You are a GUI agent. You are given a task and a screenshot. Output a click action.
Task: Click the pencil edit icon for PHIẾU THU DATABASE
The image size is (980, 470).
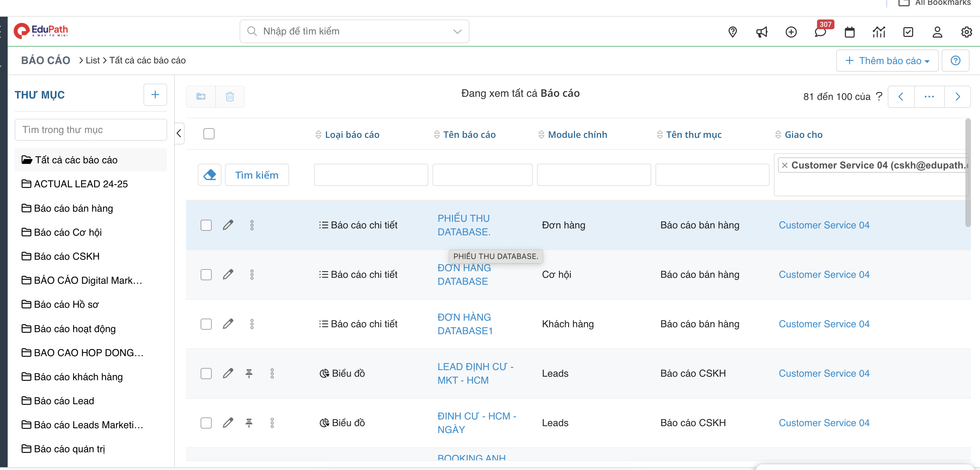click(x=228, y=225)
